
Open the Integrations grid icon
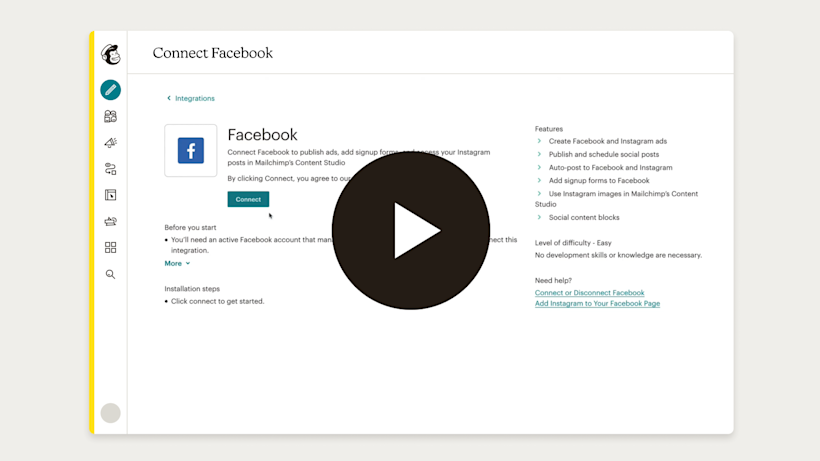[x=111, y=247]
